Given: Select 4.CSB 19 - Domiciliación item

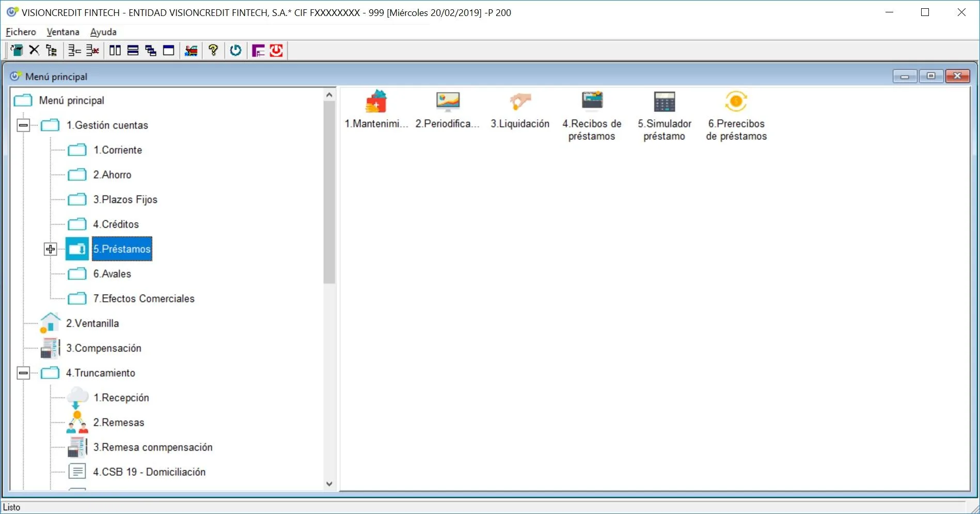Looking at the screenshot, I should pos(149,472).
